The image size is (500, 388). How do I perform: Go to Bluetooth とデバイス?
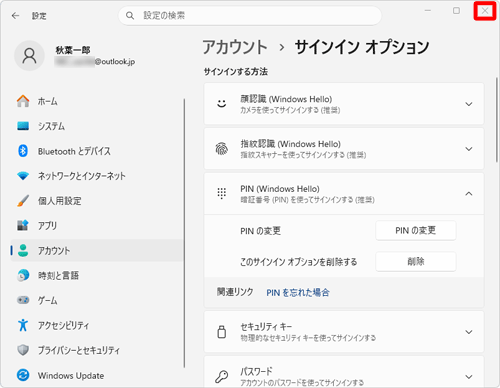(97, 151)
